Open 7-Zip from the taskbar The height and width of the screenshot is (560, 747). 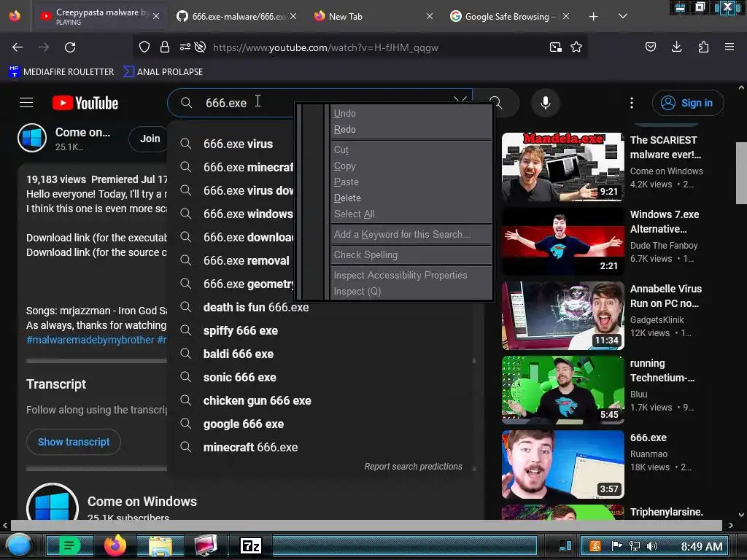(251, 545)
